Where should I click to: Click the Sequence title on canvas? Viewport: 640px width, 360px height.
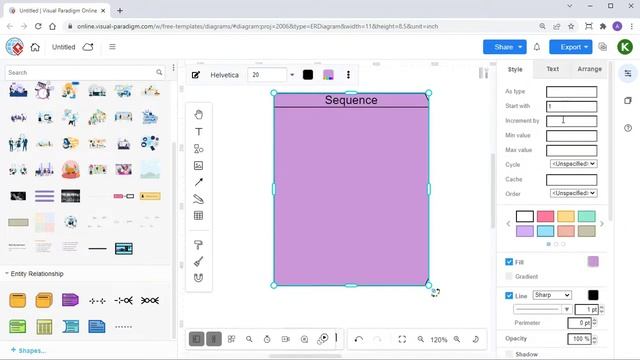tap(351, 100)
